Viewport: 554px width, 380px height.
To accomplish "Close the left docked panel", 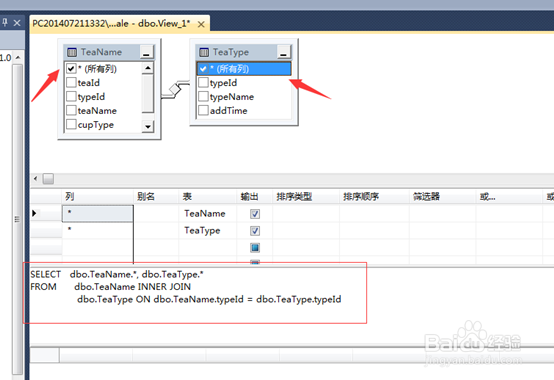I will pos(17,23).
